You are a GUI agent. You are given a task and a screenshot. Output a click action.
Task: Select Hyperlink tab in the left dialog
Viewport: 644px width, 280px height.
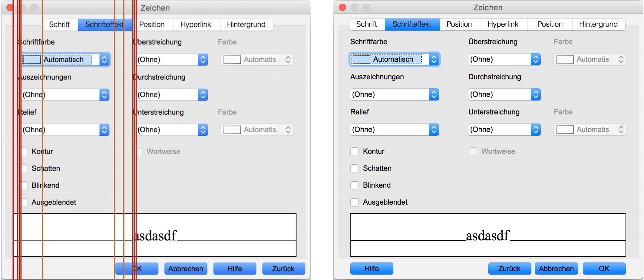[x=196, y=25]
